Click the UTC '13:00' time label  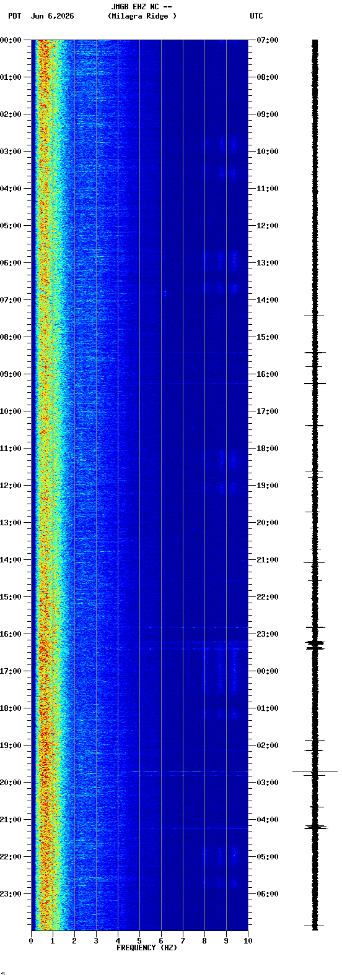[x=268, y=263]
